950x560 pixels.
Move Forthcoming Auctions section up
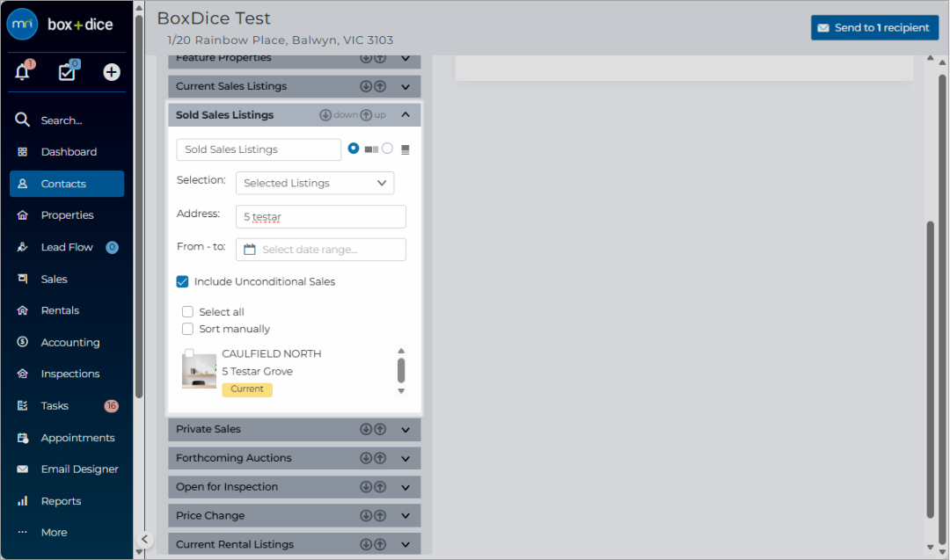[x=381, y=458]
